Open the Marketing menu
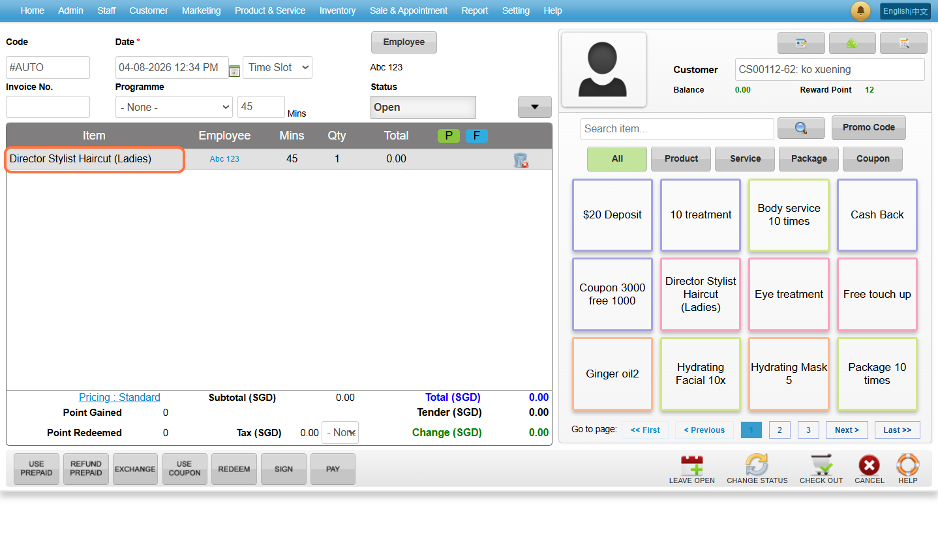 pos(201,10)
